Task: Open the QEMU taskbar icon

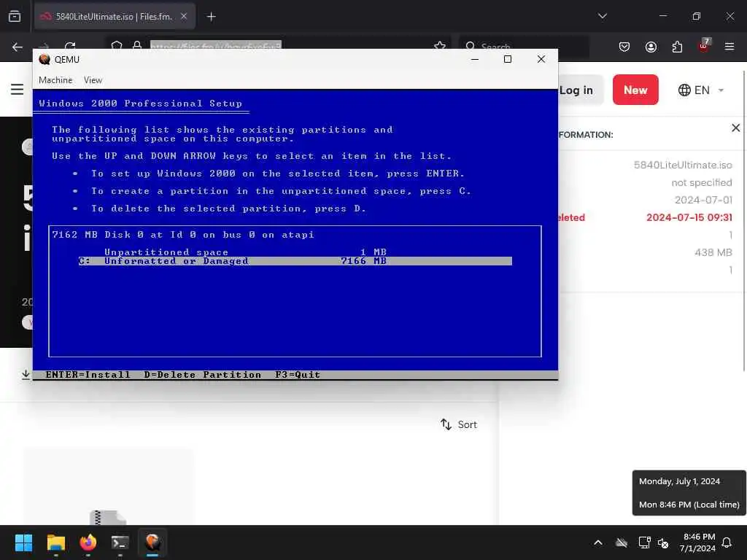Action: 152,542
